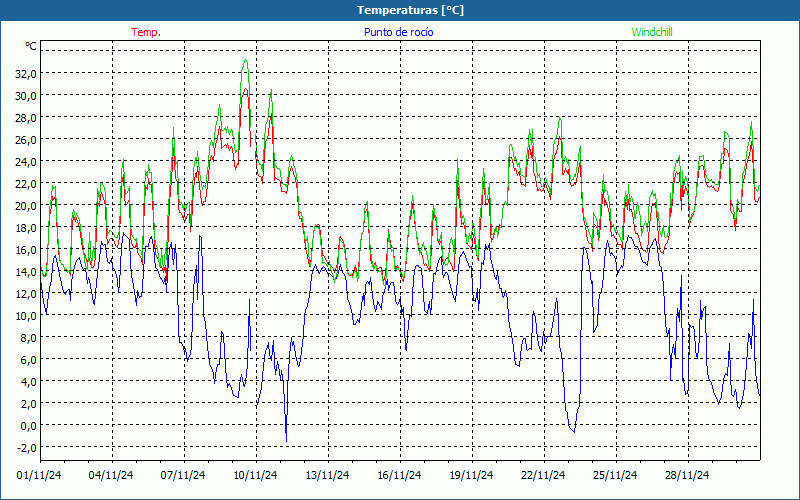
Task: Click the 20,0 y-axis value
Action: coord(26,206)
